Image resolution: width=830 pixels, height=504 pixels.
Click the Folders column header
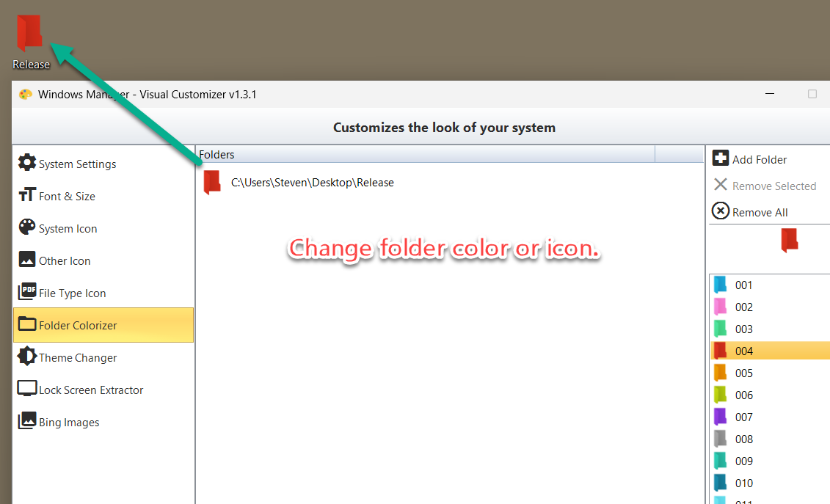pyautogui.click(x=426, y=154)
